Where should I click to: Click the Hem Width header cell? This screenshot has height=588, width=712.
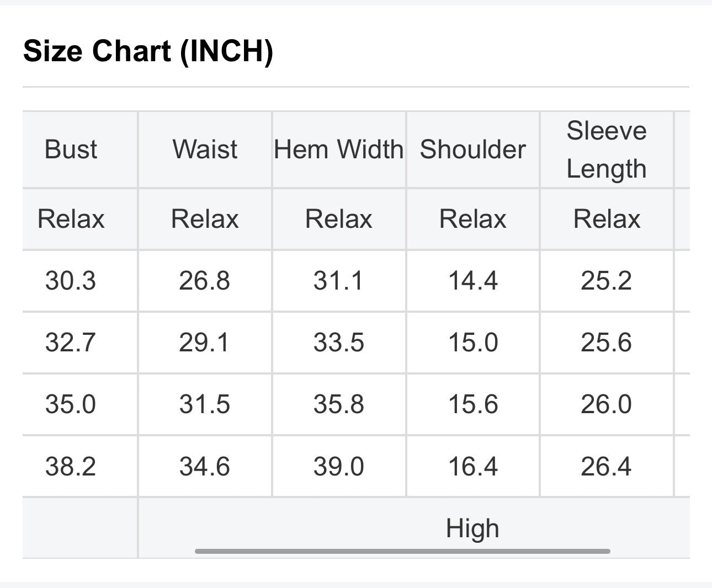(339, 149)
